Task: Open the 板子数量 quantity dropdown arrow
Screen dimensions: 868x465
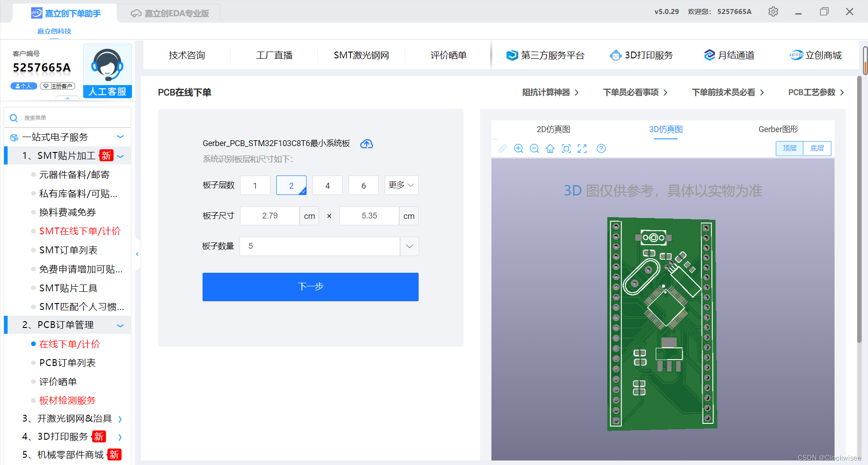Action: 410,247
